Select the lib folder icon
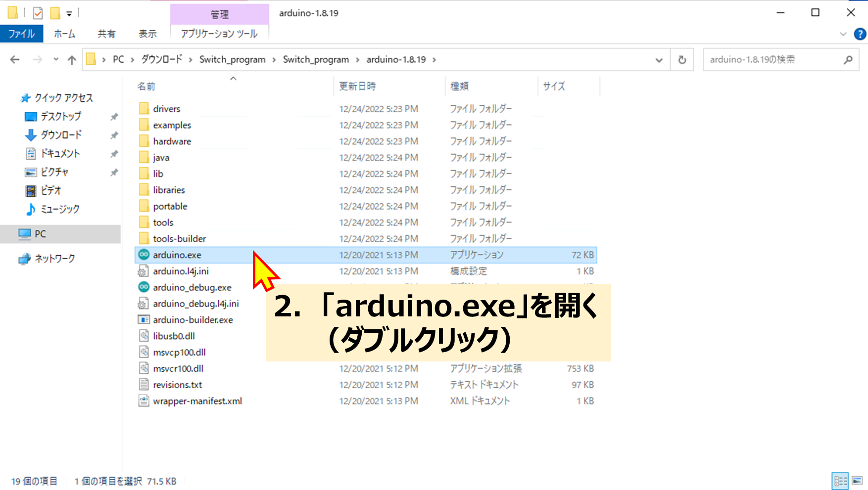Screen dimensions: 868x490 pyautogui.click(x=144, y=174)
